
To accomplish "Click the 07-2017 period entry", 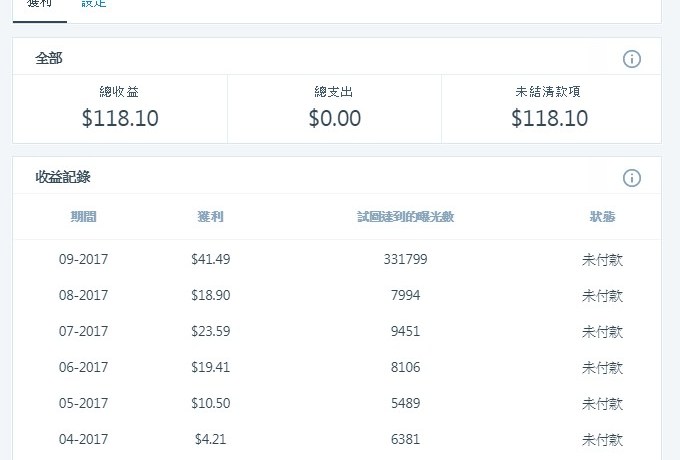I will 84,331.
